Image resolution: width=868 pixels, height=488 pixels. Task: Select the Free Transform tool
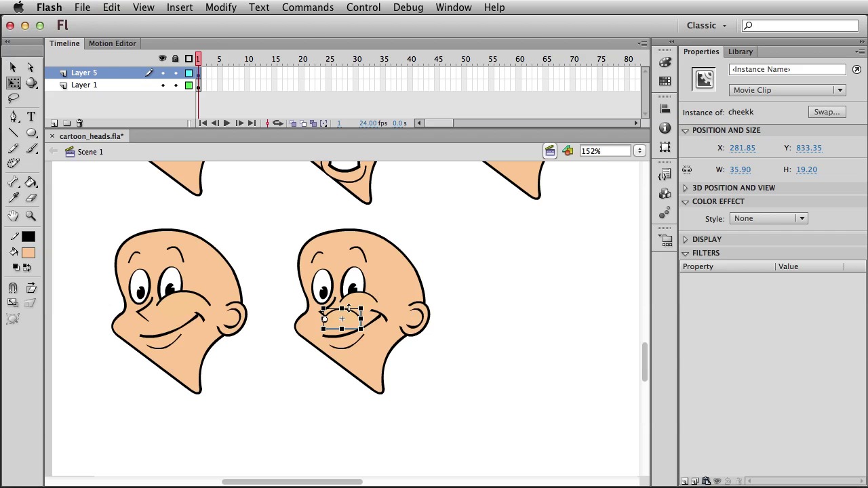pos(14,83)
